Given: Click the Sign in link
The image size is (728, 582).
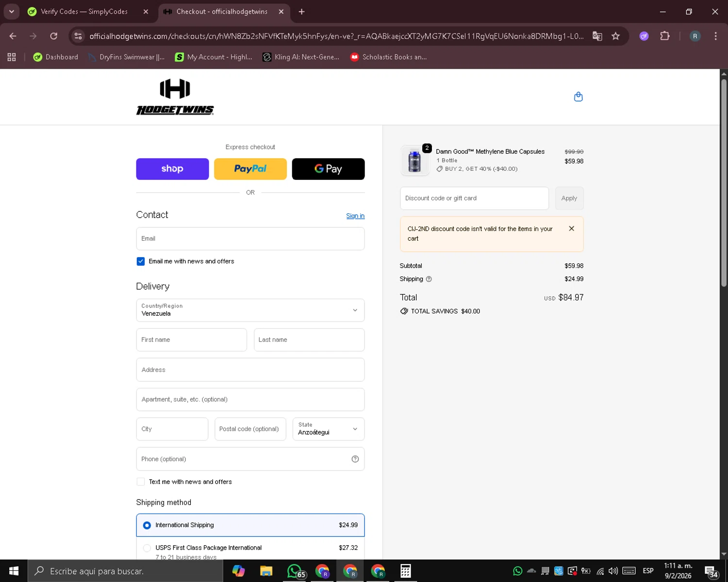Looking at the screenshot, I should (x=355, y=216).
